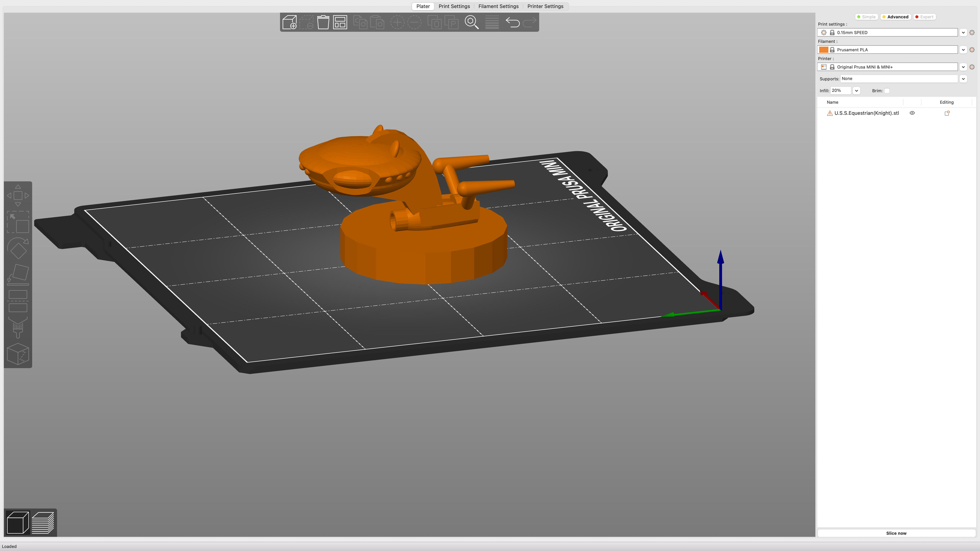Expand the Supports dropdown arrow
The width and height of the screenshot is (980, 551).
pos(963,79)
